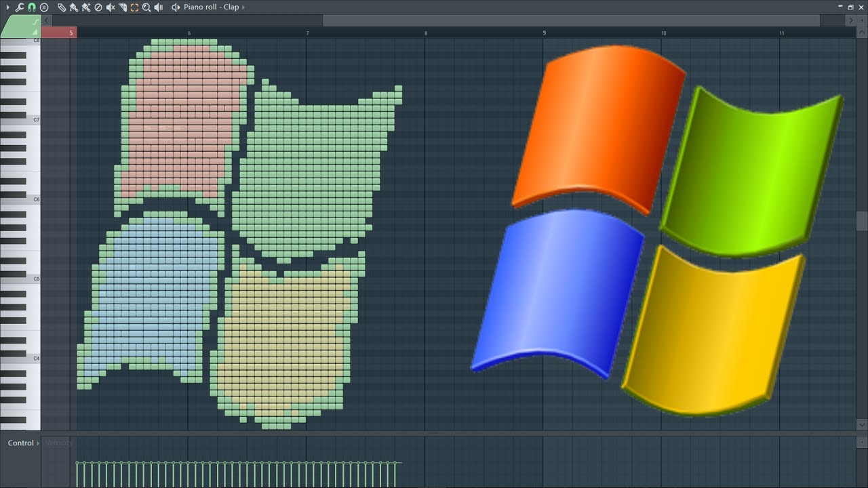Click the vertical scroll down arrow
This screenshot has width=868, height=488.
[x=862, y=425]
